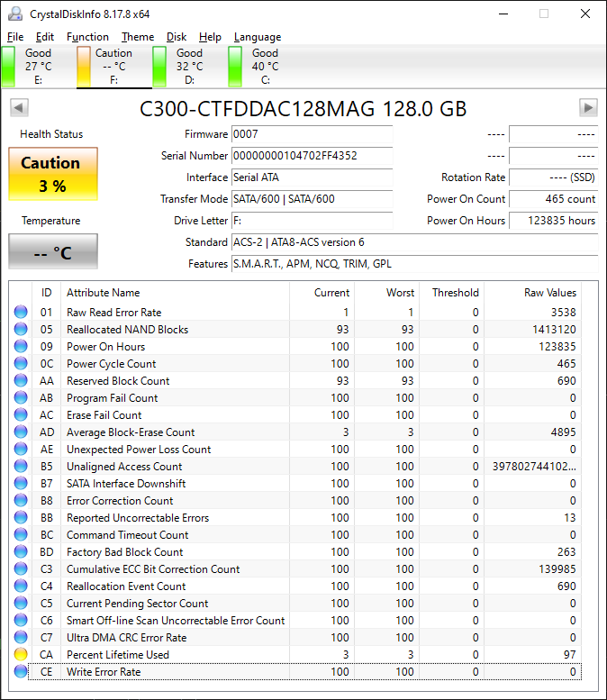Click status icon for Cumulative ECC Bit Correction

[21, 568]
